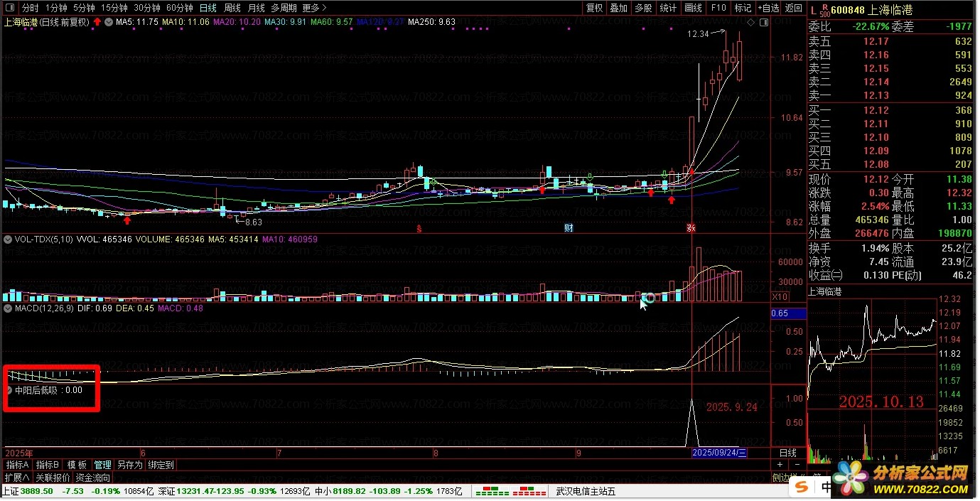This screenshot has height=501, width=980.
Task: Toggle the 叠加 overlay option
Action: coord(618,8)
